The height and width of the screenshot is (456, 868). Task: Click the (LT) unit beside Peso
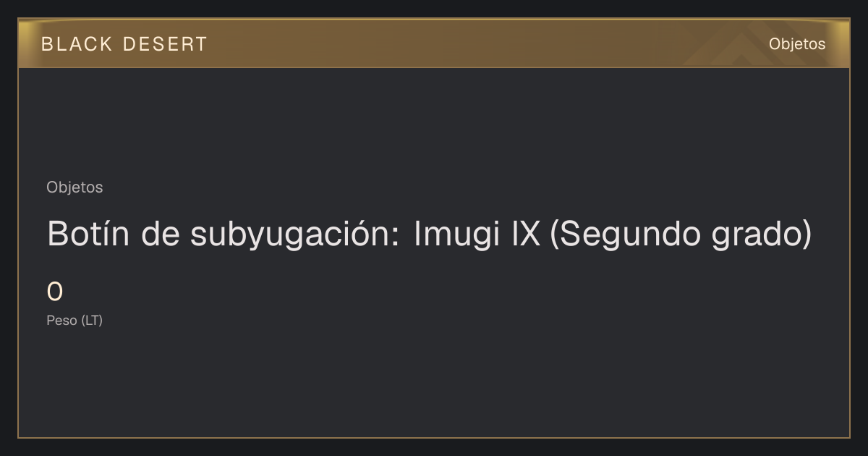[x=92, y=321]
